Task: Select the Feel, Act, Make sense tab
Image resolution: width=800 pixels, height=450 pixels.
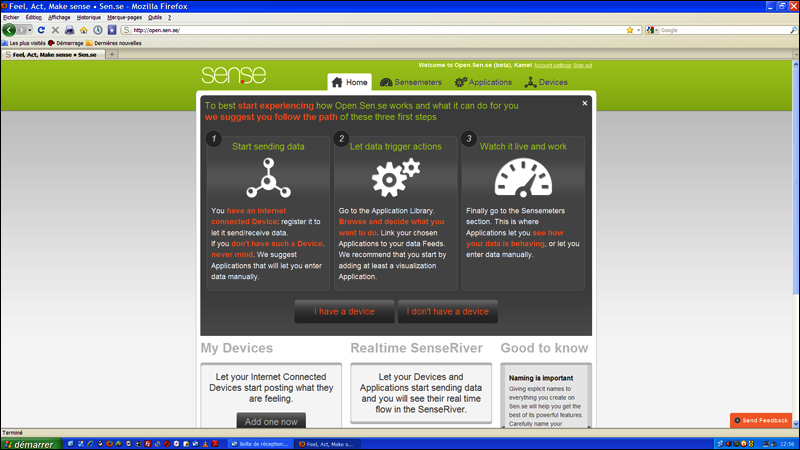Action: [x=53, y=55]
